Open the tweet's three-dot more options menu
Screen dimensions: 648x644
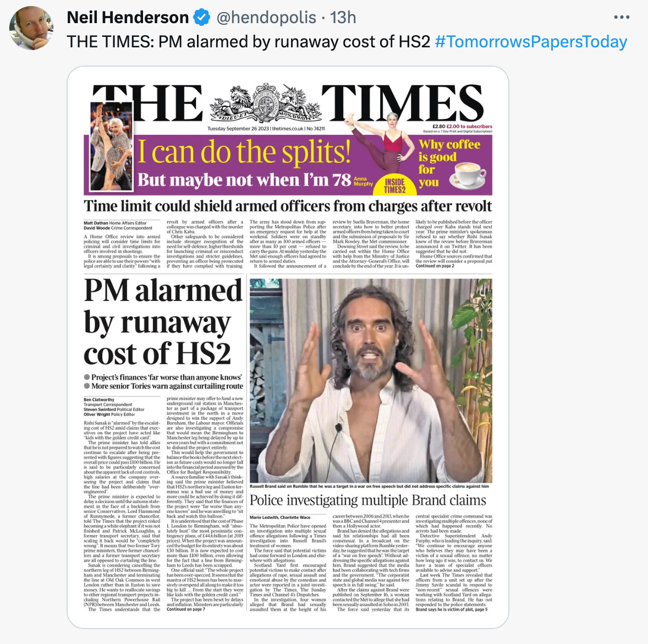pos(621,18)
